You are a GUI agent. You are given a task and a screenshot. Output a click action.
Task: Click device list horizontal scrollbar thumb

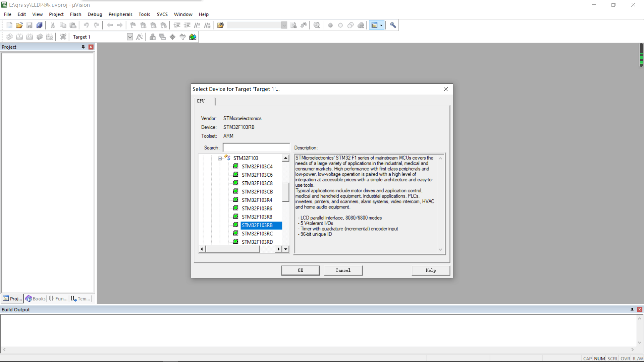click(x=232, y=249)
